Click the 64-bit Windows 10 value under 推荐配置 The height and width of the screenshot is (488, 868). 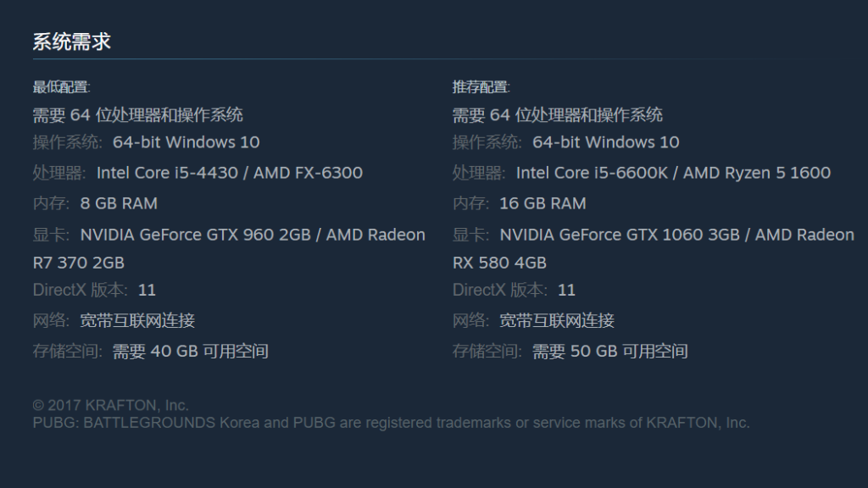coord(605,142)
